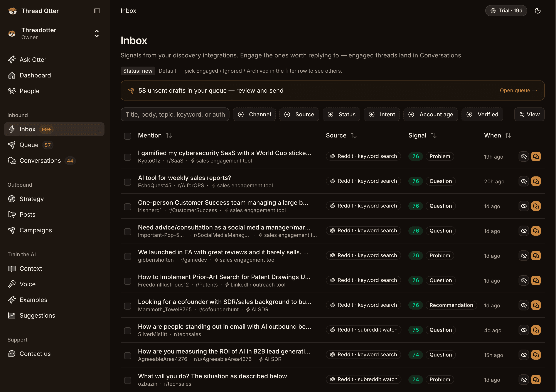Screen dimensions: 556x392
Task: Engage the 'AI tool for weekly sales reports' mention
Action: 536,181
